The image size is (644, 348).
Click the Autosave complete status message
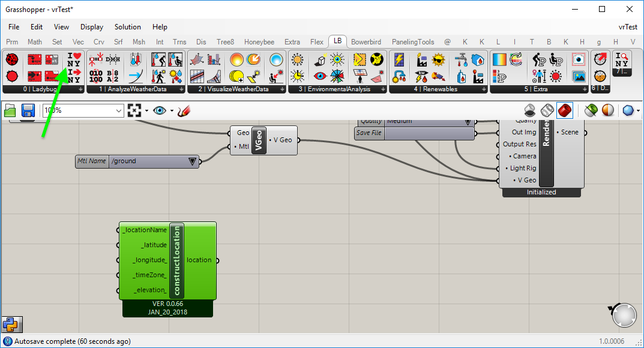coord(73,341)
